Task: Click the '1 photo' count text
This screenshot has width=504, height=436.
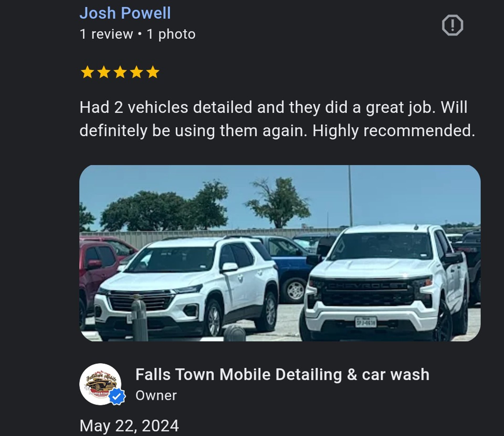Action: click(171, 34)
